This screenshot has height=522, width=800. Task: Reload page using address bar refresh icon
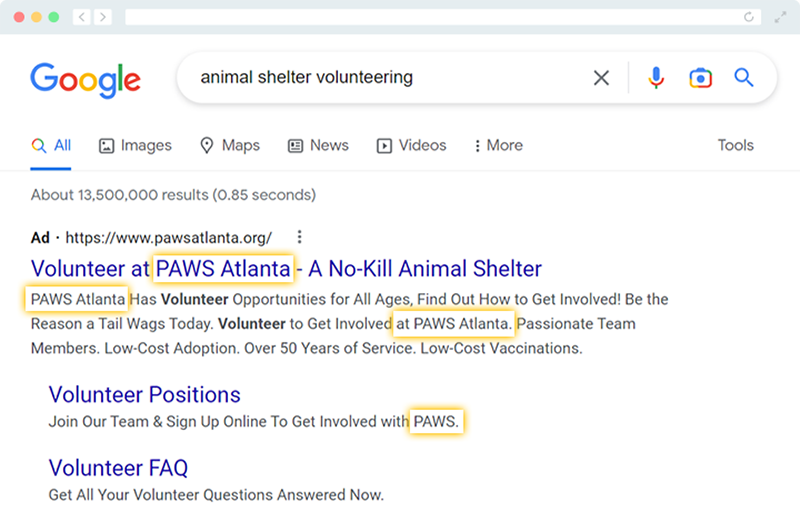click(749, 17)
